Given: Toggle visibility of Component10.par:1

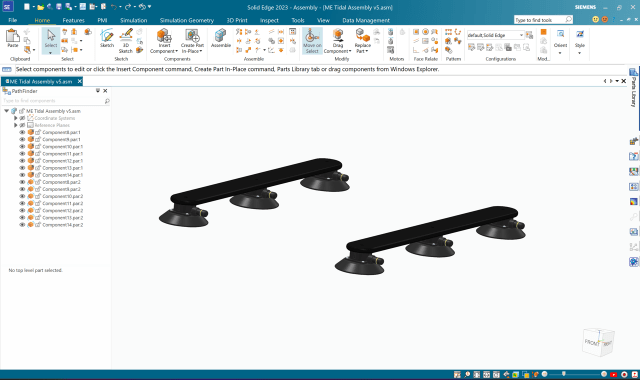Looking at the screenshot, I should [22, 147].
